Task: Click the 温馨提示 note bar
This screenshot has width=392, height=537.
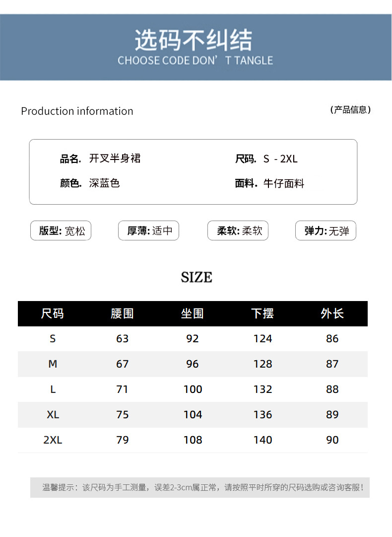Action: click(x=200, y=487)
